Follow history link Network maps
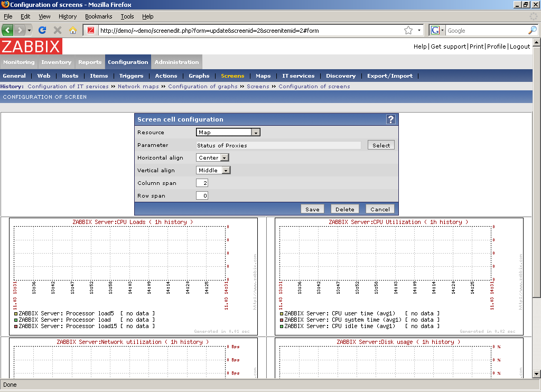This screenshot has width=541, height=392. coord(138,87)
